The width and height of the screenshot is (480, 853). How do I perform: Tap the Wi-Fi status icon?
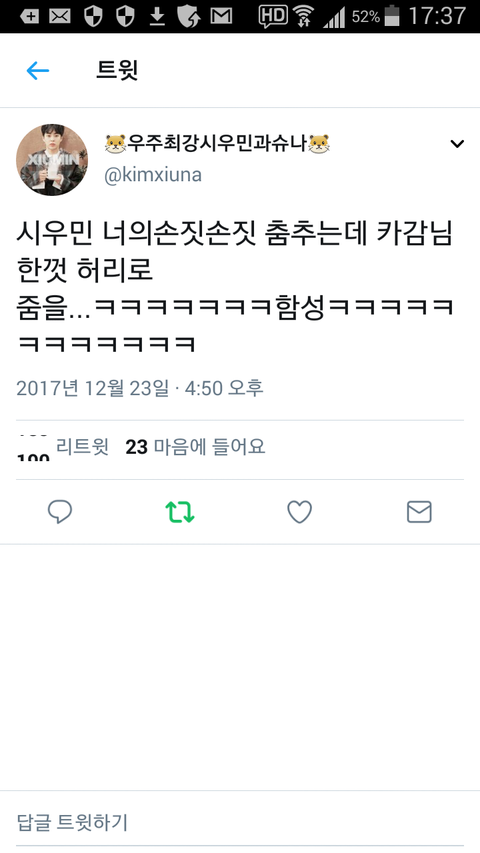pyautogui.click(x=304, y=16)
